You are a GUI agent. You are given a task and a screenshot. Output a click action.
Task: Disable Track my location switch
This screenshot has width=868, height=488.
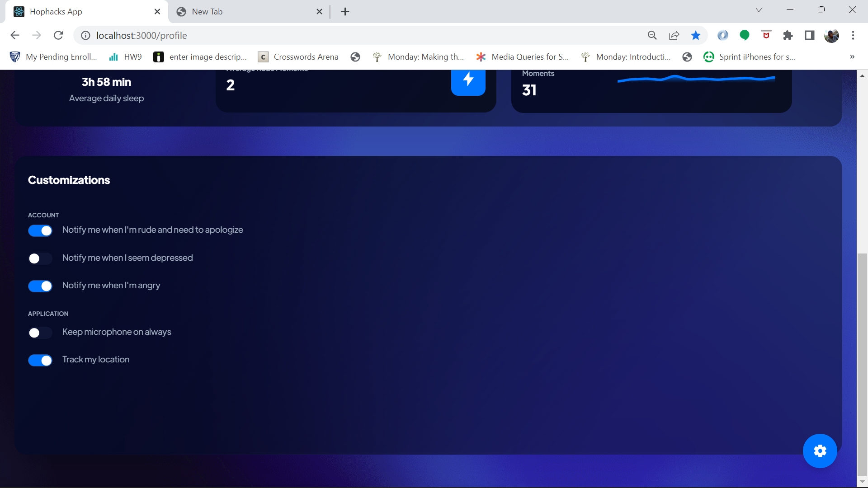tap(40, 360)
